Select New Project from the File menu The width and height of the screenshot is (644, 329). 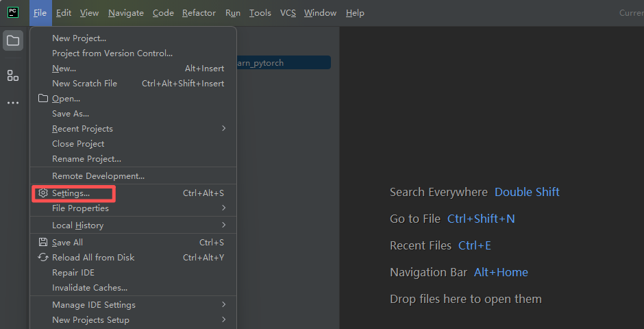[x=79, y=38]
